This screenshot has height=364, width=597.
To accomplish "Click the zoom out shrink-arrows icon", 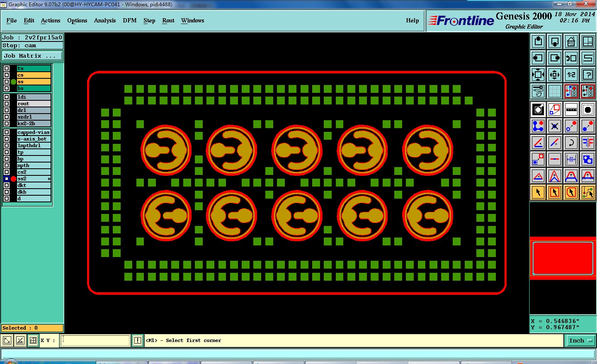I will [555, 75].
